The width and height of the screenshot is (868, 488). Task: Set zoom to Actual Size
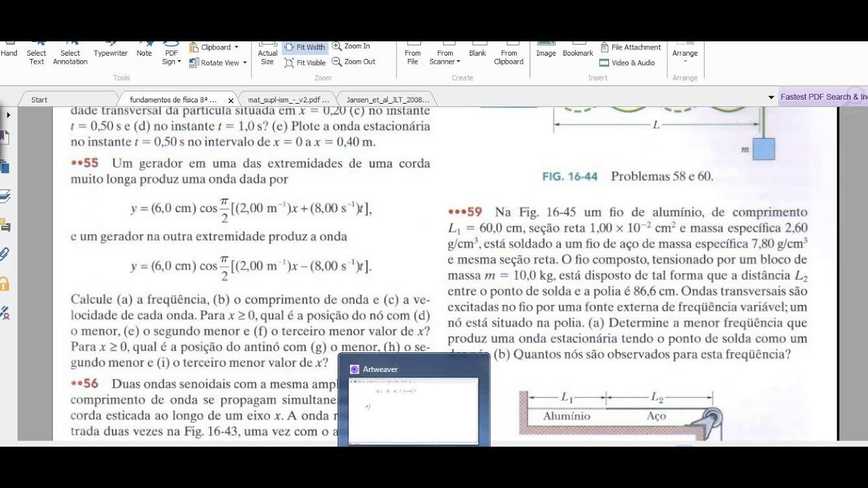tap(268, 53)
